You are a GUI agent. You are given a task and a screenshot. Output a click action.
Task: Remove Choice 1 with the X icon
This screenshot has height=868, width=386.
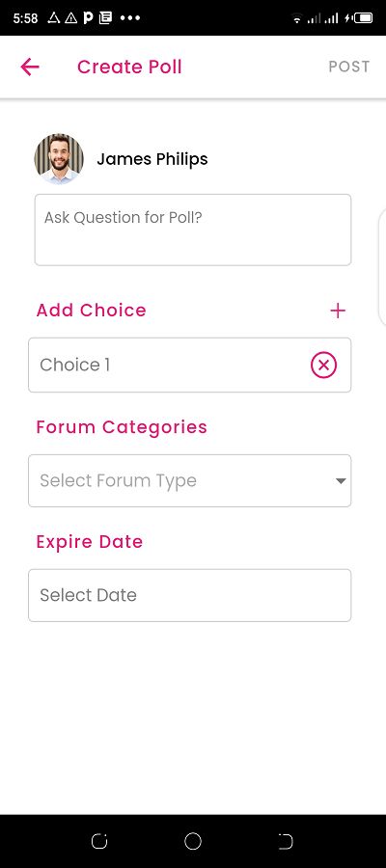pos(323,366)
